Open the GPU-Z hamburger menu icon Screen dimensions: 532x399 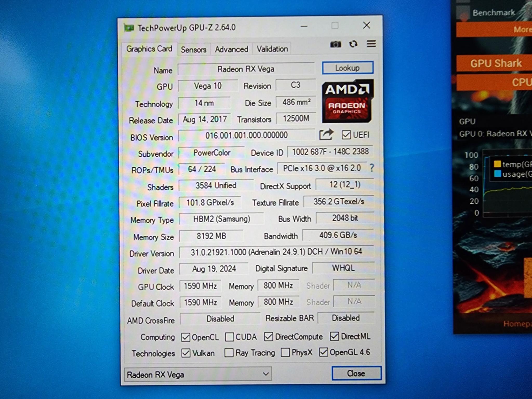(x=371, y=44)
